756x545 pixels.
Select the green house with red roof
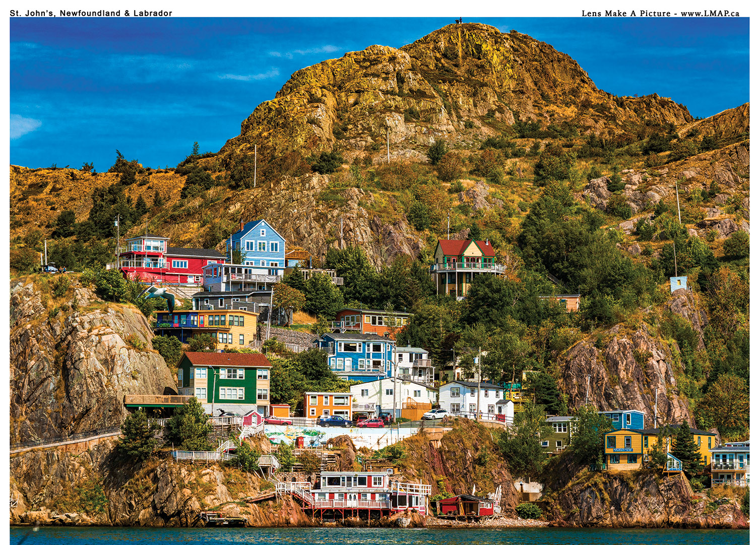(x=225, y=380)
